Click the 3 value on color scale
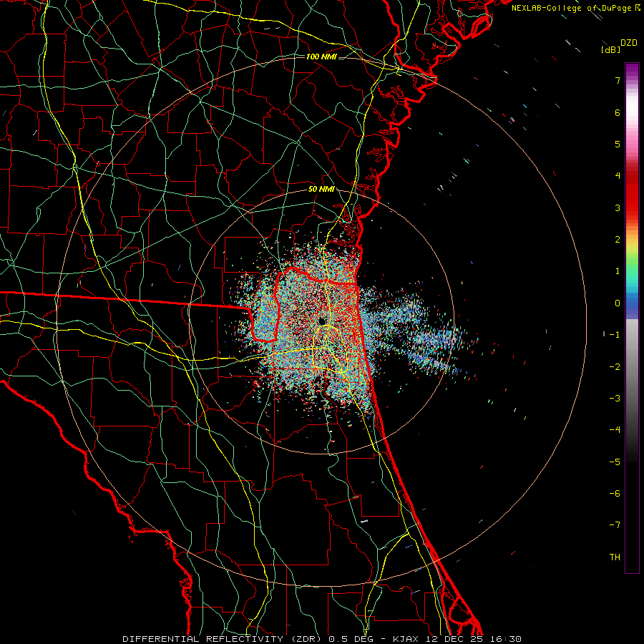Image resolution: width=644 pixels, height=644 pixels. click(618, 208)
